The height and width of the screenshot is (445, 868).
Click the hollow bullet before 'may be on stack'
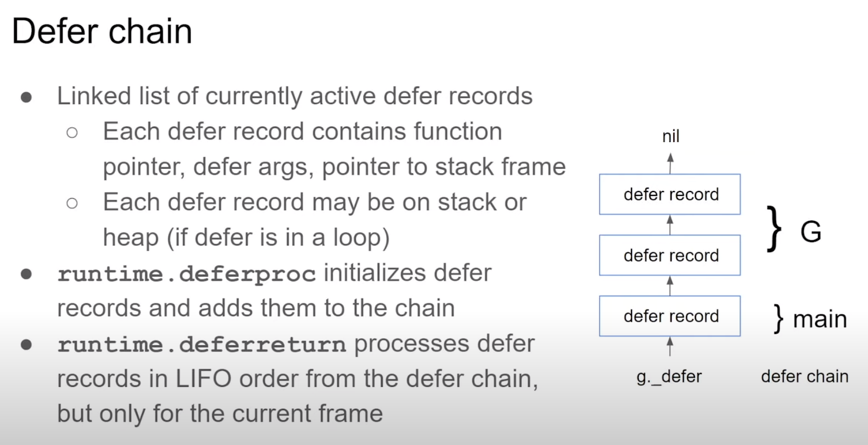[72, 203]
